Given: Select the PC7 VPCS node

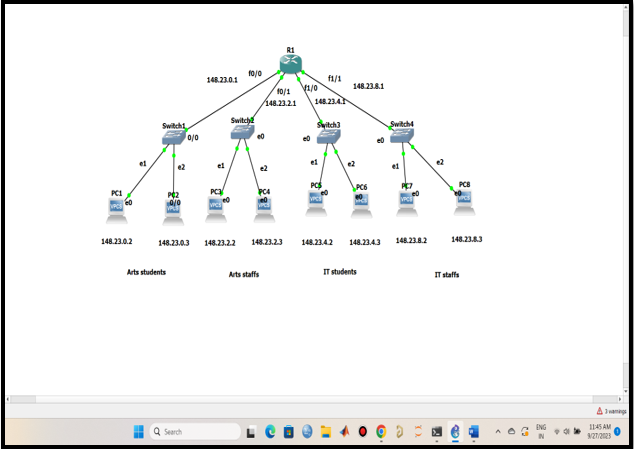Looking at the screenshot, I should point(407,203).
